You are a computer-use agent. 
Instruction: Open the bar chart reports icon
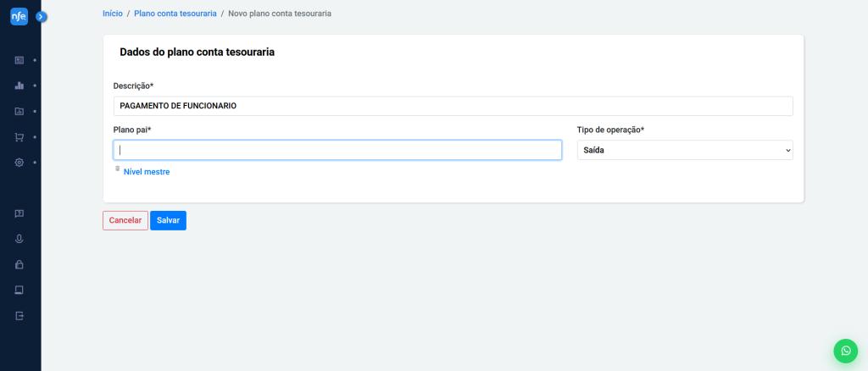pyautogui.click(x=19, y=86)
